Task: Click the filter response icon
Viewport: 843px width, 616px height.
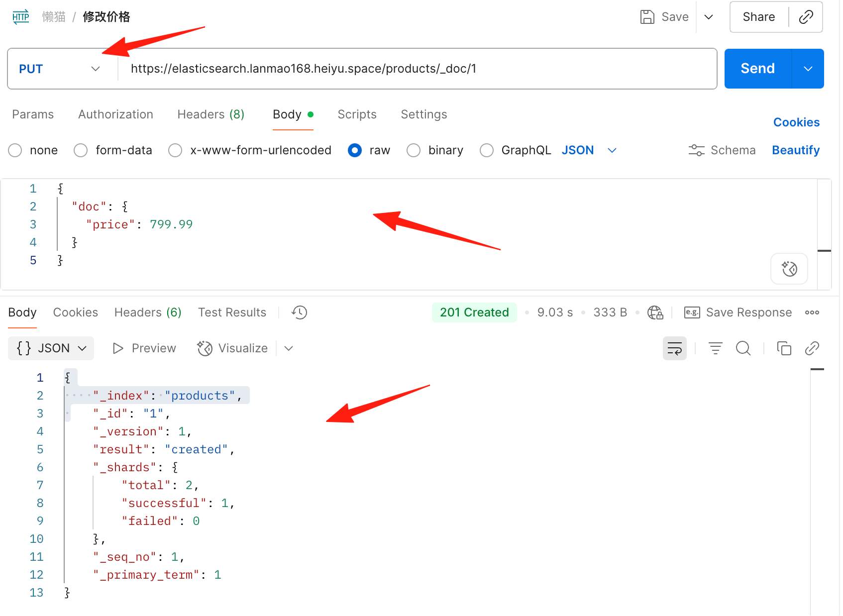Action: pyautogui.click(x=716, y=348)
